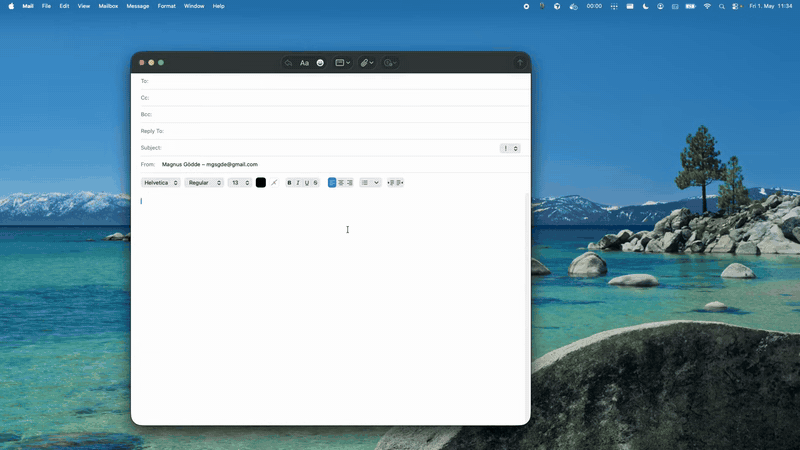Open the black text color swatch

[261, 183]
